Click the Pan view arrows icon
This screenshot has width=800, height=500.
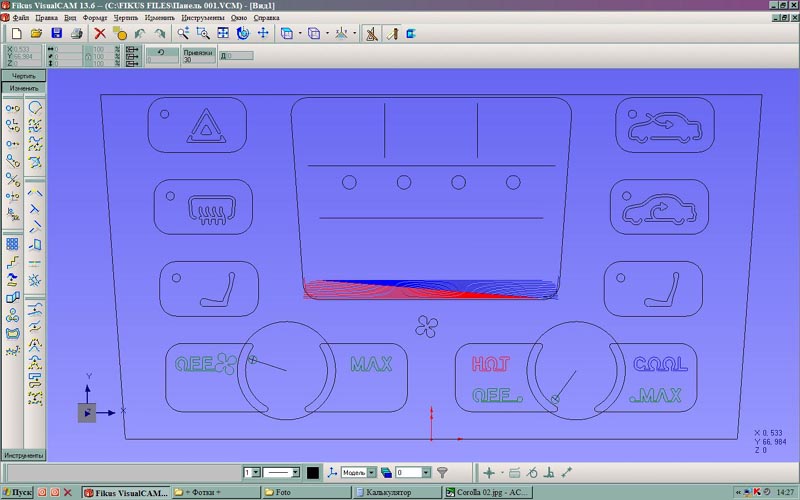[x=263, y=34]
